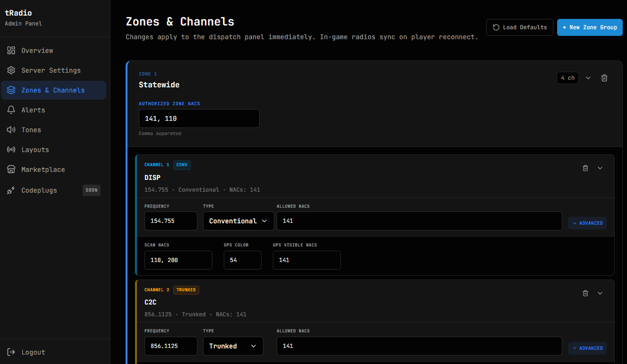Click the DISP summary line 154.755 Conventional
The height and width of the screenshot is (364, 627).
click(202, 190)
